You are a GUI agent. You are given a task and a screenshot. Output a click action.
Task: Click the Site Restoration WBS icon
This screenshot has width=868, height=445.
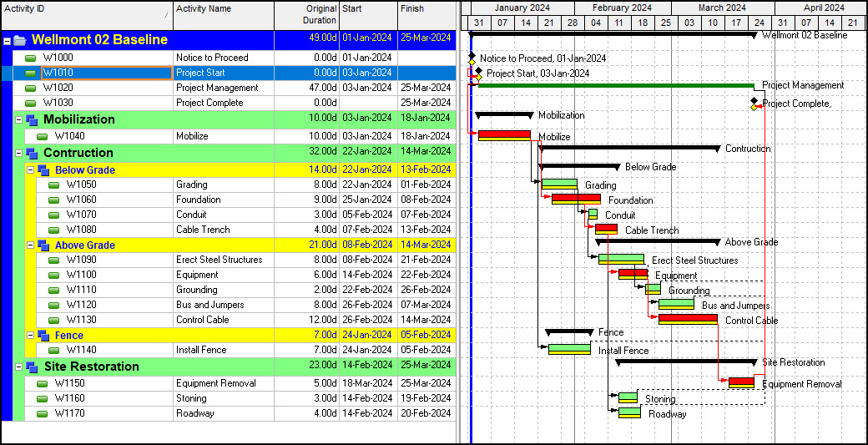32,367
